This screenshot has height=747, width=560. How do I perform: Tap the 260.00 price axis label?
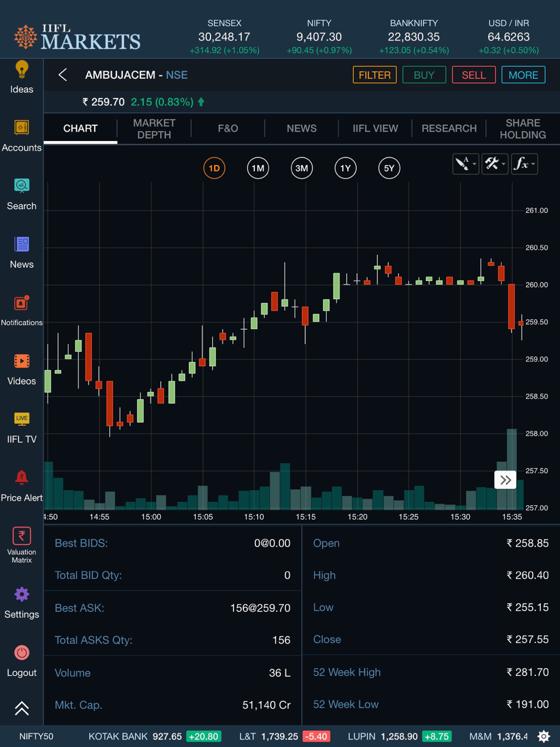[x=536, y=284]
